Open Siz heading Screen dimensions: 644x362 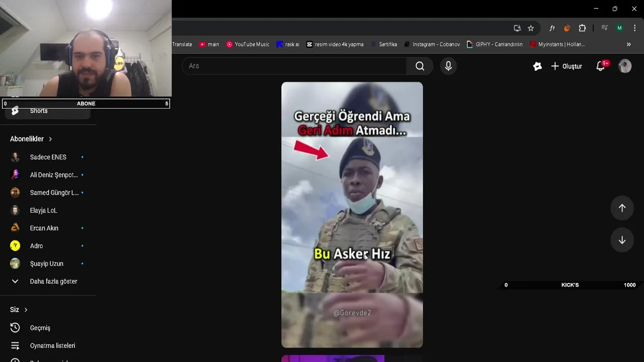(15, 310)
